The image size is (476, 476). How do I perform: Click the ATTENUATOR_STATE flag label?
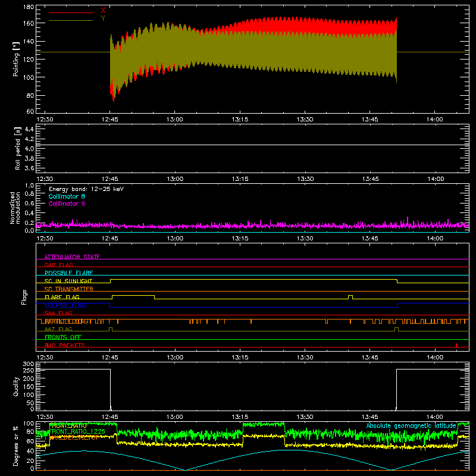(72, 257)
